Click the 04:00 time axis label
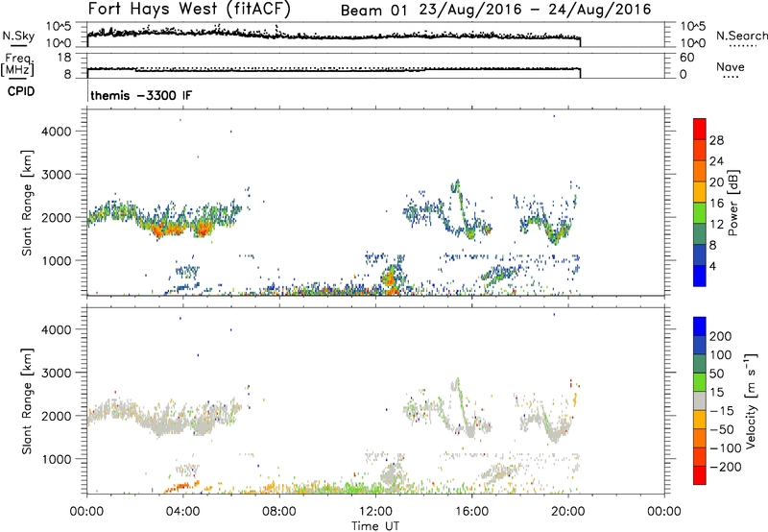This screenshot has width=768, height=532. point(183,512)
